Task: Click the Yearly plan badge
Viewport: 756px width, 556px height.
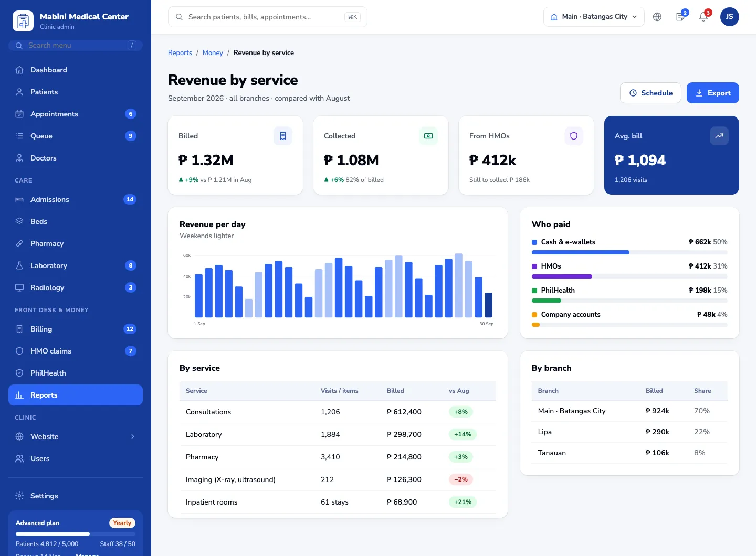Action: click(x=122, y=523)
